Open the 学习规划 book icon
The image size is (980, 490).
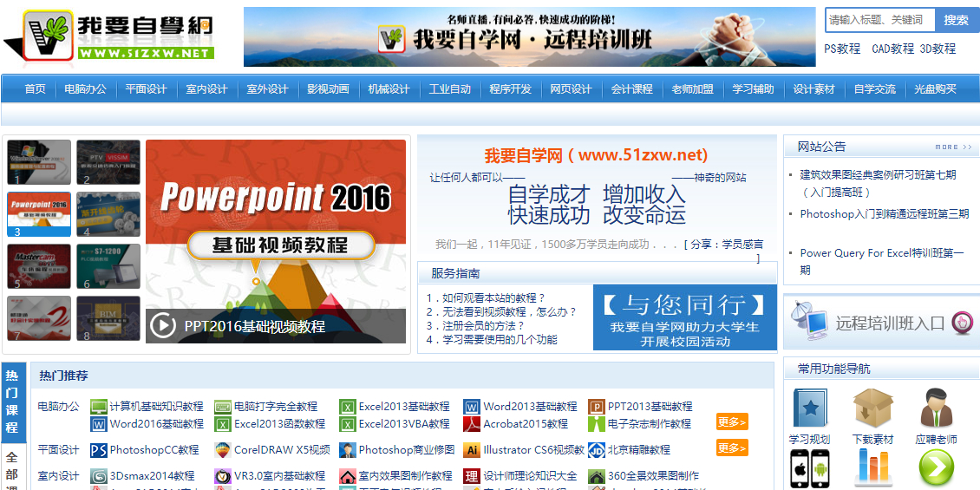tap(809, 408)
